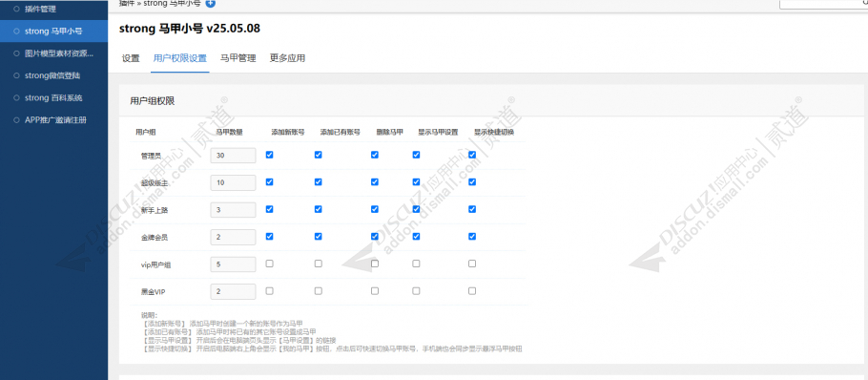The image size is (868, 380).
Task: Edit 马甲数量 field for 金牌会员
Action: click(x=233, y=237)
